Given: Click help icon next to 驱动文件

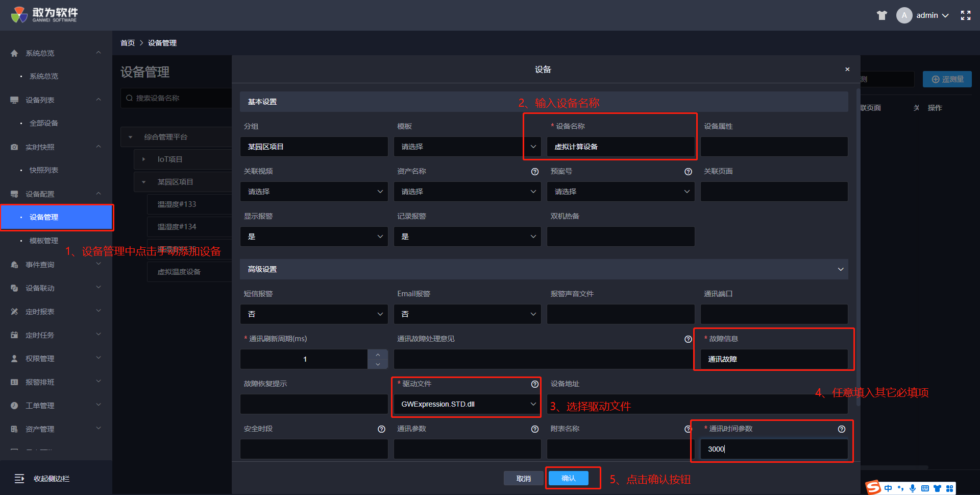Looking at the screenshot, I should tap(534, 384).
